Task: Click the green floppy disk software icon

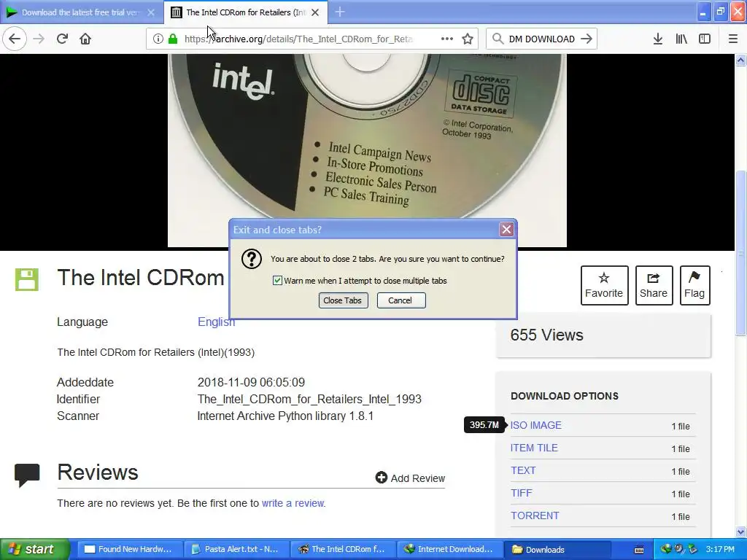Action: click(27, 279)
